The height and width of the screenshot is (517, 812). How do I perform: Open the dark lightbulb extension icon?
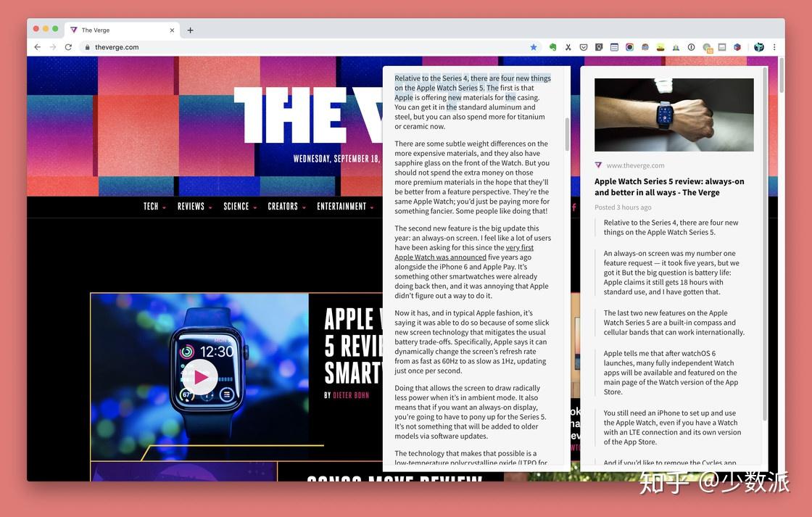[599, 47]
